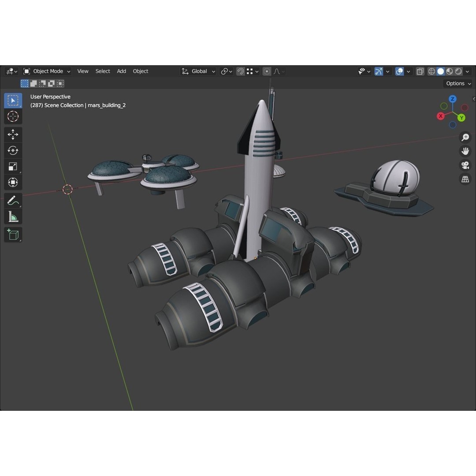Select the Annotate tool

(x=13, y=200)
